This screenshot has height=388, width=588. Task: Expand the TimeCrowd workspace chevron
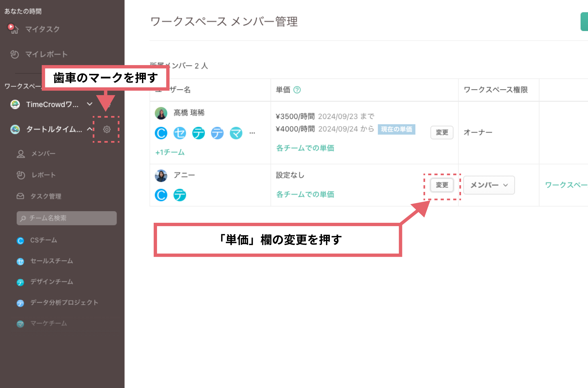(x=90, y=104)
